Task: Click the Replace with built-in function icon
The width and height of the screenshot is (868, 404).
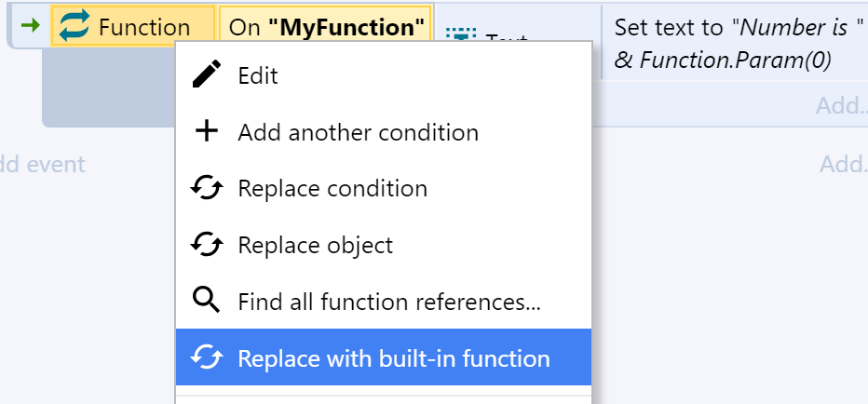Action: click(x=207, y=357)
